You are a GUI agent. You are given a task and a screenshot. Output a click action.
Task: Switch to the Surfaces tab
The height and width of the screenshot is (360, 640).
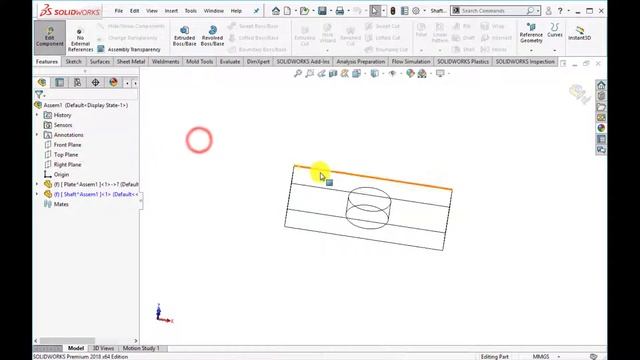[100, 62]
